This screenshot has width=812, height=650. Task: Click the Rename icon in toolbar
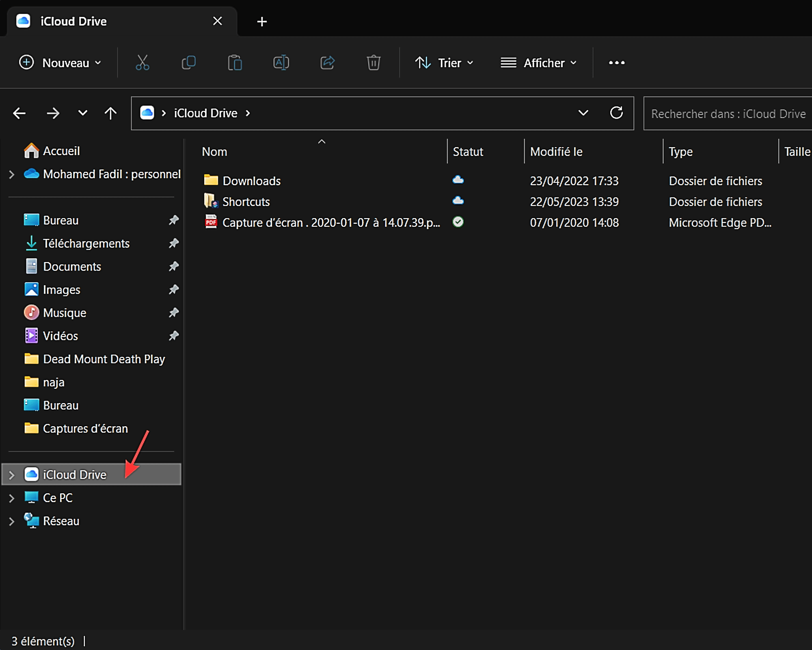pyautogui.click(x=281, y=63)
